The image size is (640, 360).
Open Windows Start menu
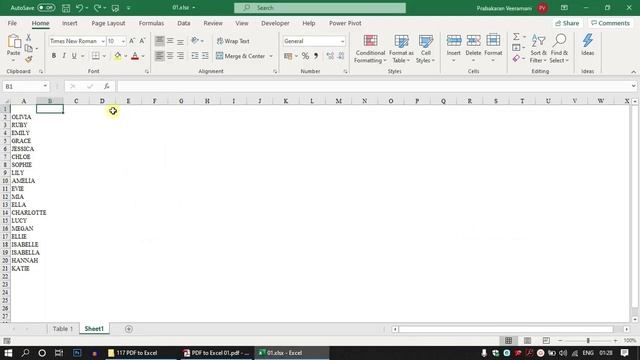[8, 353]
